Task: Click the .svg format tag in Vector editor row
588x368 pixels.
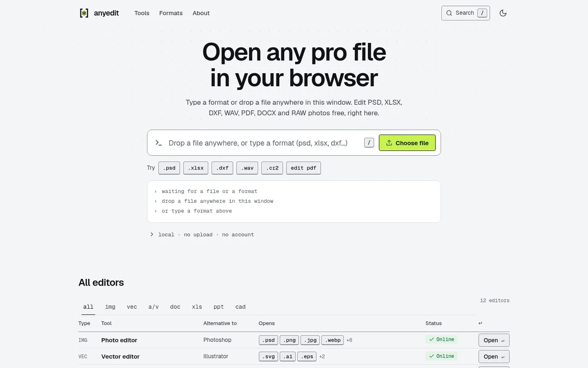Action: click(x=268, y=357)
